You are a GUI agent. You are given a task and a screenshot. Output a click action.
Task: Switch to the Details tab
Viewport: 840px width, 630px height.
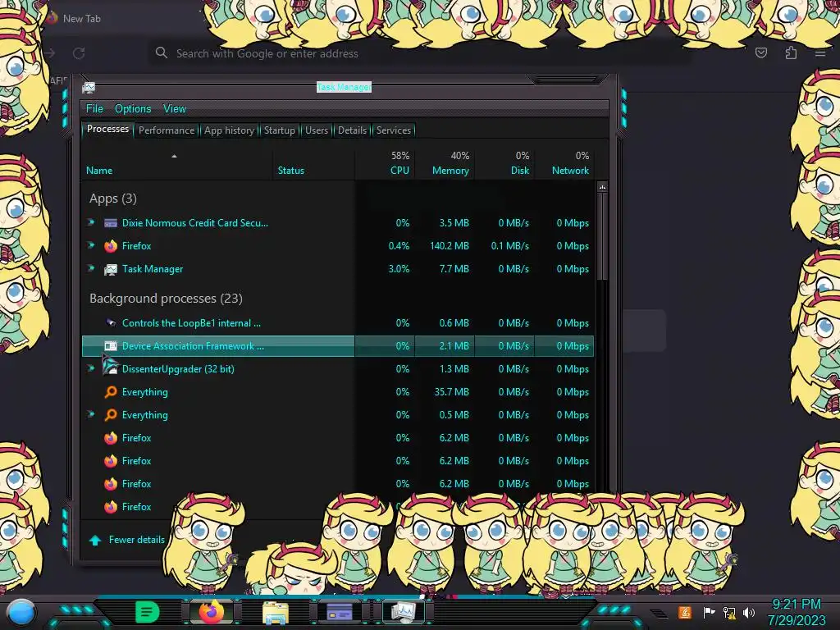tap(353, 130)
